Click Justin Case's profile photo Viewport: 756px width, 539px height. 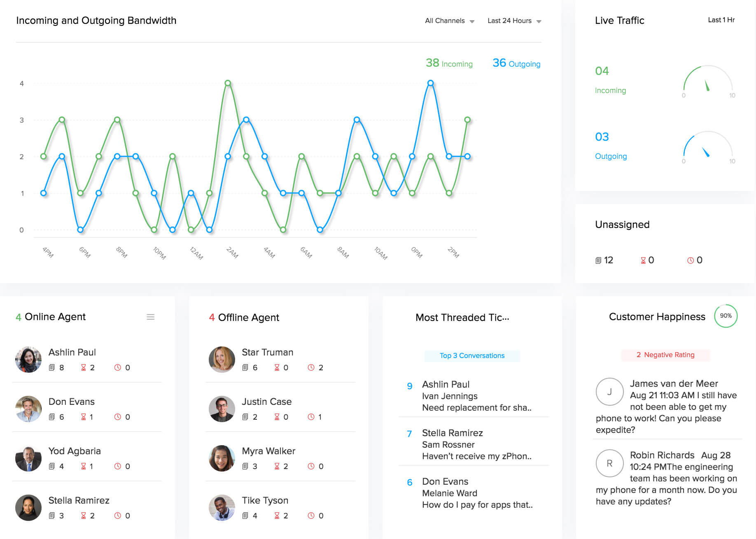tap(222, 409)
